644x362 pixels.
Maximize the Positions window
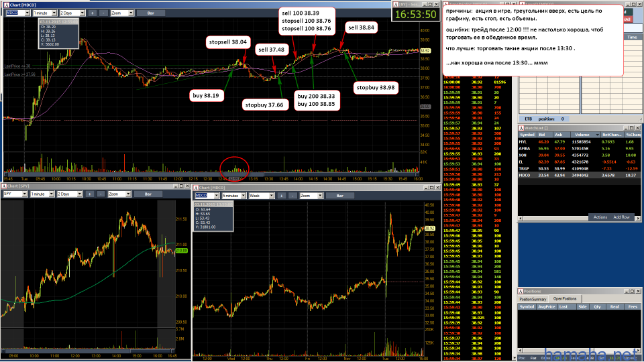point(632,291)
